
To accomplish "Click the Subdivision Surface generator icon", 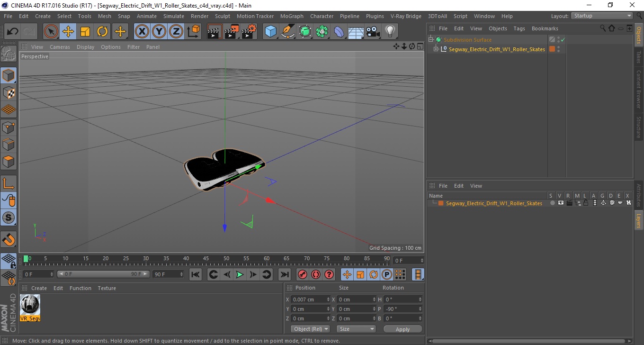I will [x=305, y=32].
